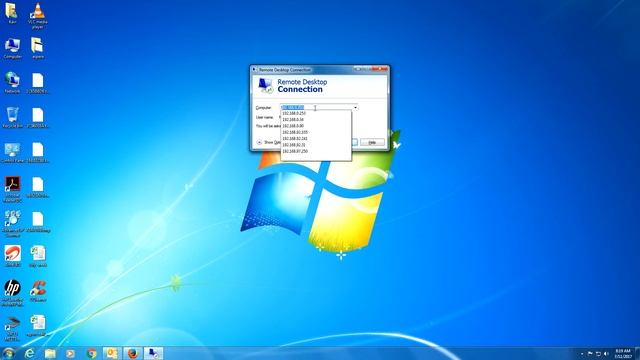The width and height of the screenshot is (640, 360).
Task: Open Action Center flag in system tray
Action: tap(590, 354)
